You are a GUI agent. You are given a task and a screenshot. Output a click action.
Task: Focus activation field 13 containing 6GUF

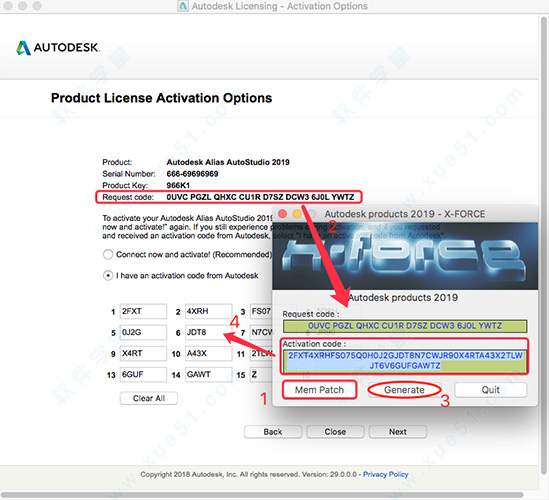pyautogui.click(x=143, y=374)
